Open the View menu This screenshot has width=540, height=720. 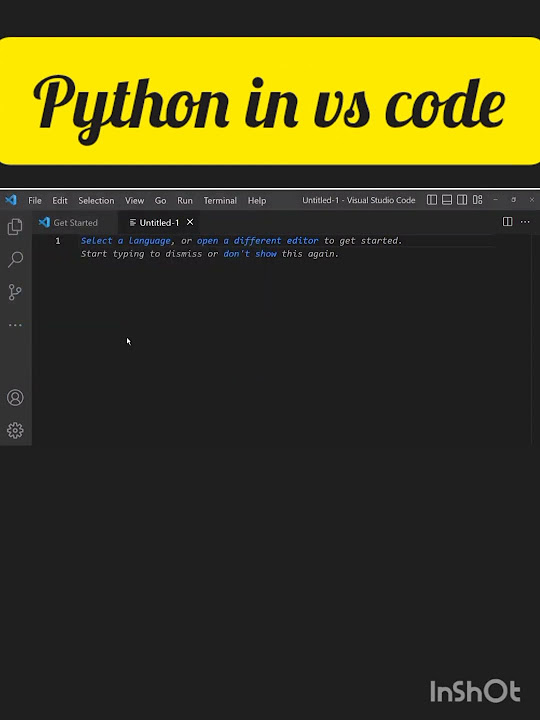click(135, 201)
